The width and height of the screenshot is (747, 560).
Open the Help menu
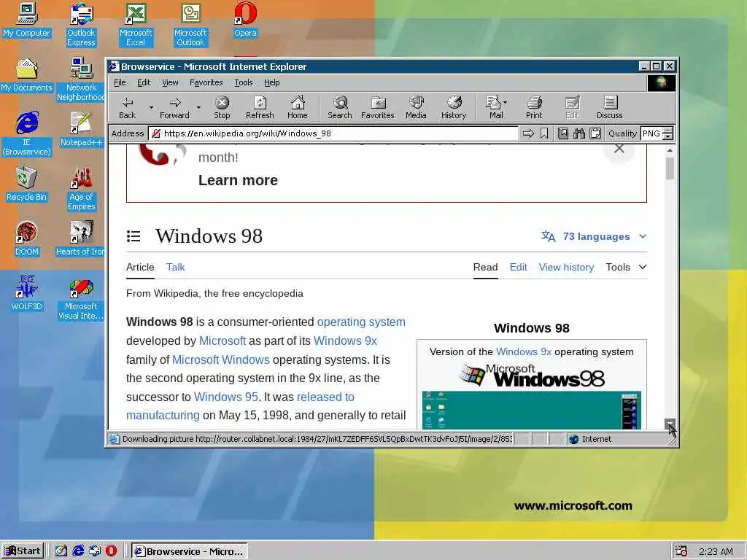pyautogui.click(x=272, y=83)
